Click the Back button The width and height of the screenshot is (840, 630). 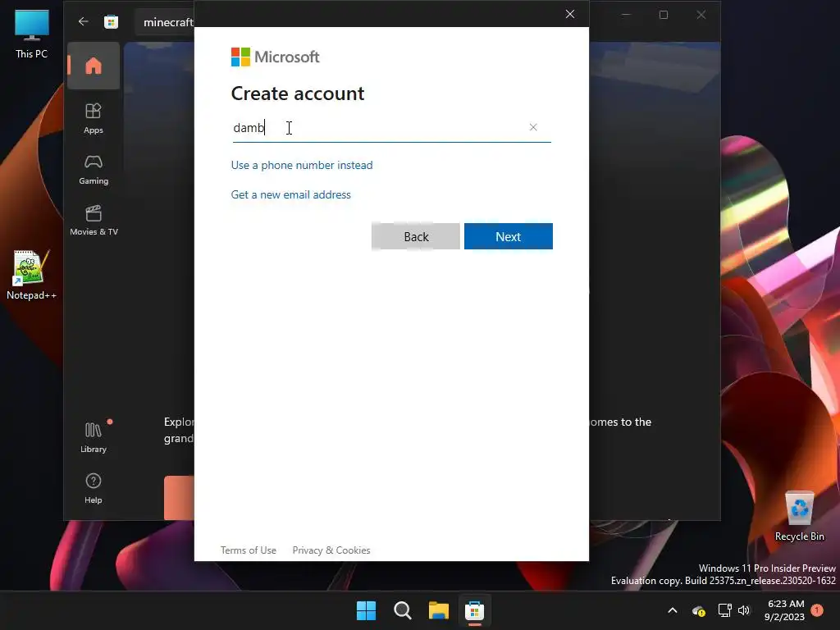pyautogui.click(x=416, y=236)
